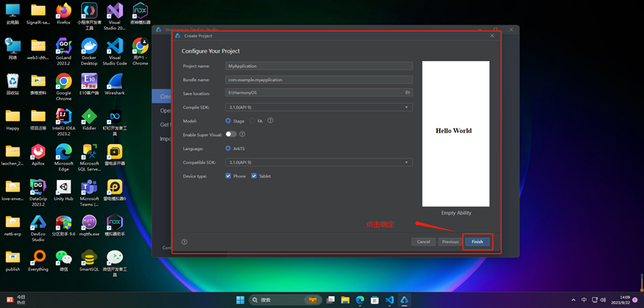Image resolution: width=644 pixels, height=308 pixels.
Task: Open Task View from taskbar
Action: click(x=330, y=300)
